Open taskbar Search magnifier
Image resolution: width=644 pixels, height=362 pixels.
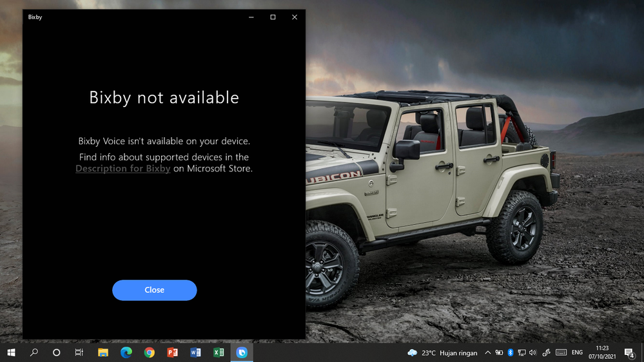coord(34,352)
